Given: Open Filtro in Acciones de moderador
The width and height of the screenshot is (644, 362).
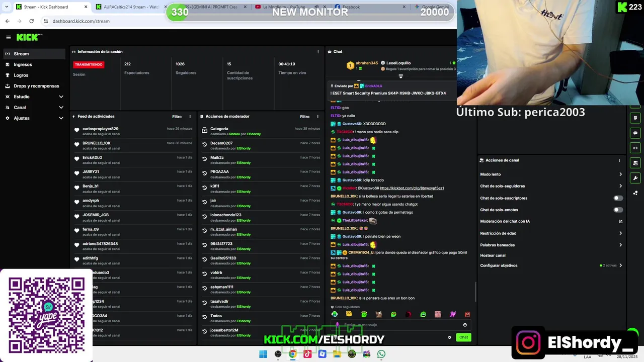Looking at the screenshot, I should coord(304,117).
